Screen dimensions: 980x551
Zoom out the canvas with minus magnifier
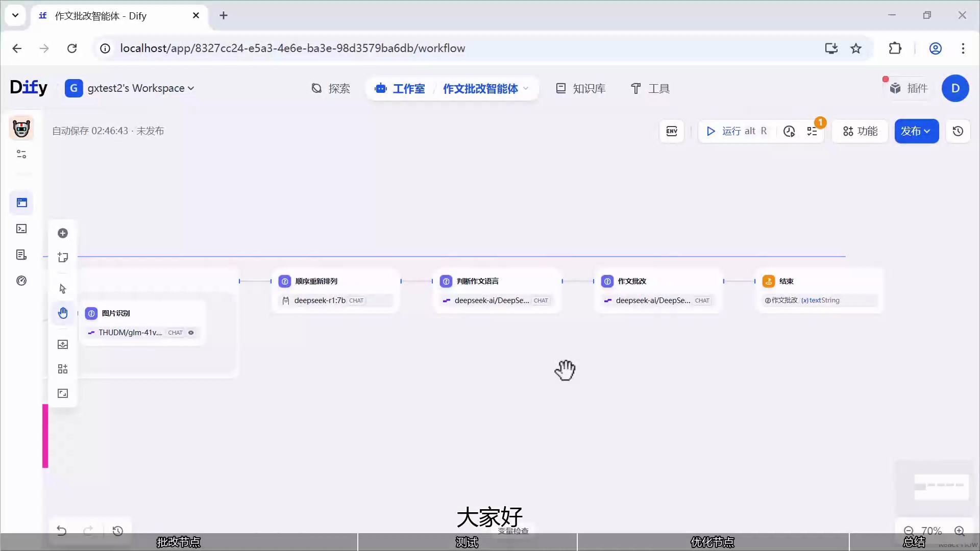[x=909, y=531]
